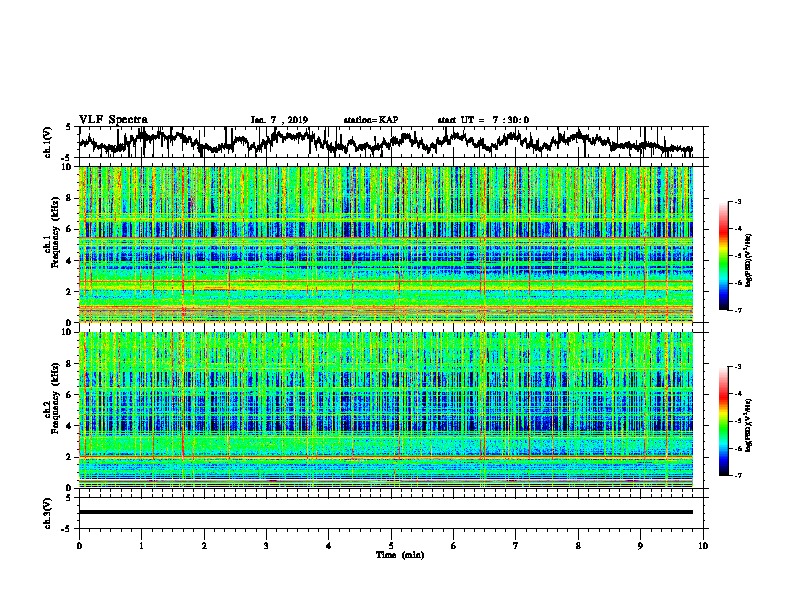Click the '6' tick on the time axis
This screenshot has height=612, width=792.
click(454, 546)
